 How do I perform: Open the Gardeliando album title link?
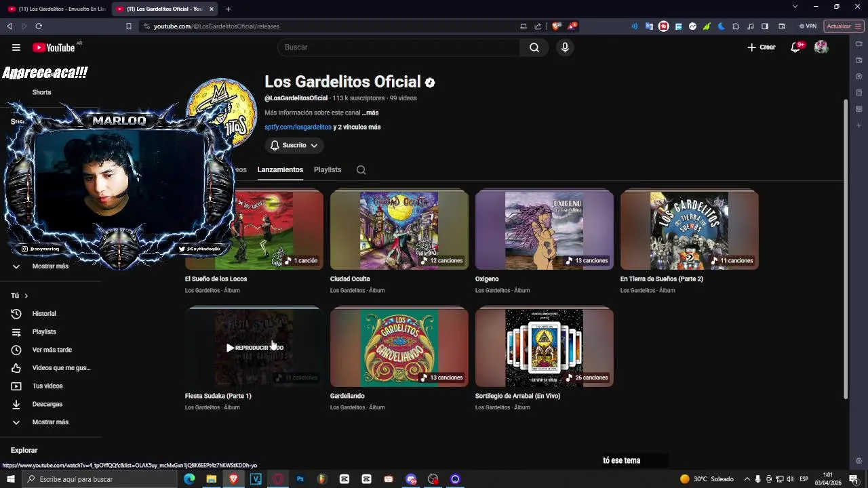click(x=347, y=396)
